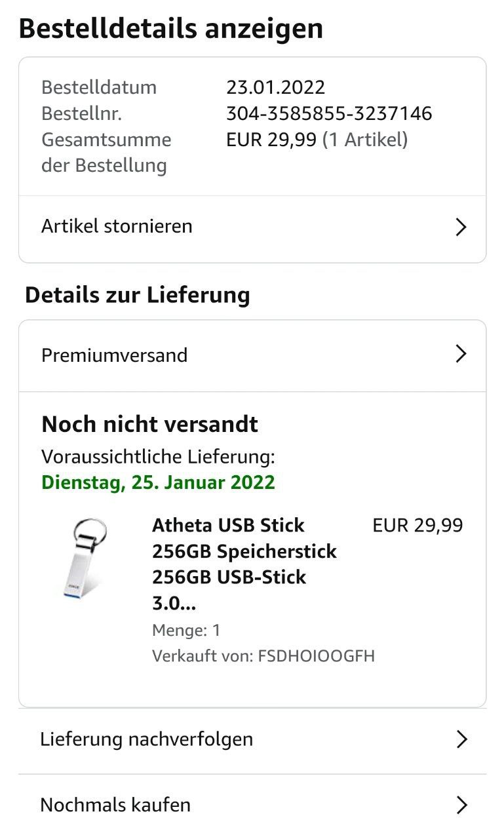Tap the Nochmals kaufen label
Viewport: 504px width, 839px height.
pos(115,805)
